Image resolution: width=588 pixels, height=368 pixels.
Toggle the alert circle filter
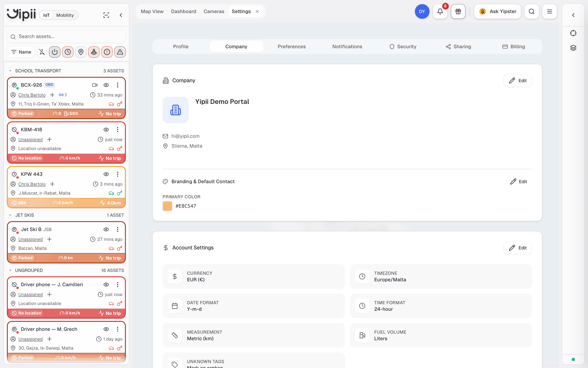[107, 52]
